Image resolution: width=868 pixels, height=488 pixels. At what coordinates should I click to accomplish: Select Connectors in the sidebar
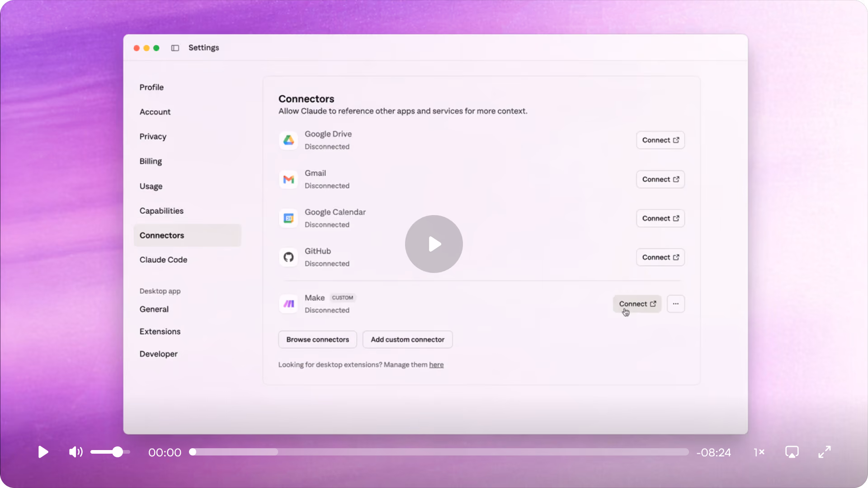pyautogui.click(x=187, y=235)
